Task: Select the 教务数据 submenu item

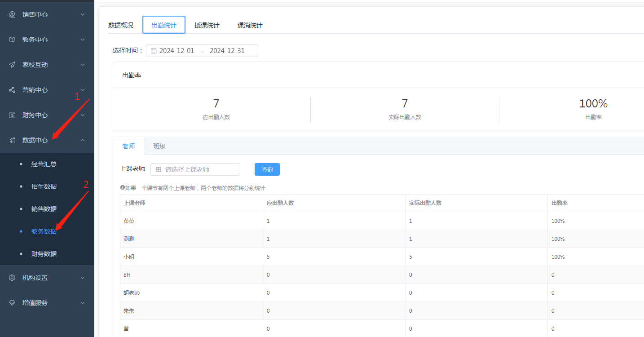Action: [x=44, y=231]
